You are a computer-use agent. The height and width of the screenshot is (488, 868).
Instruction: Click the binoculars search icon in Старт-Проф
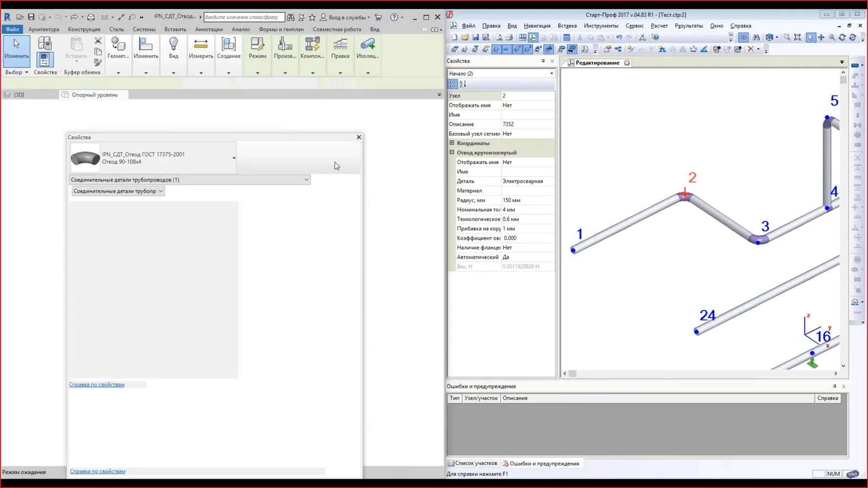[x=756, y=37]
